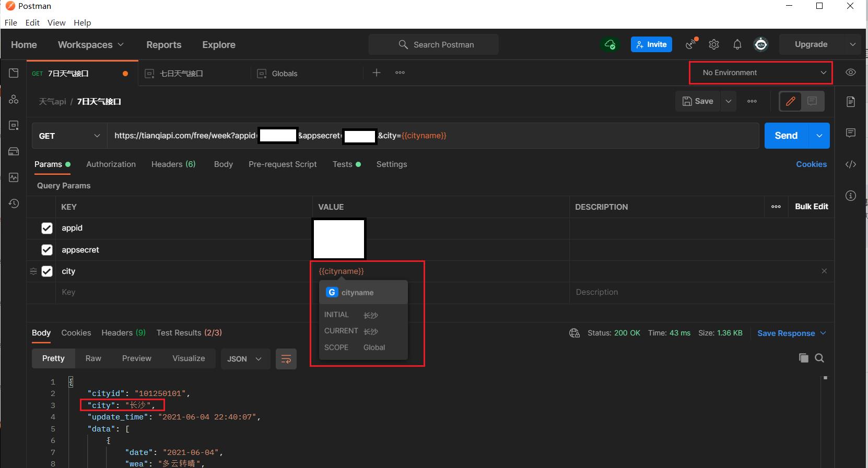Uncheck the appid parameter checkbox
Screen dimensions: 868x468
(47, 228)
